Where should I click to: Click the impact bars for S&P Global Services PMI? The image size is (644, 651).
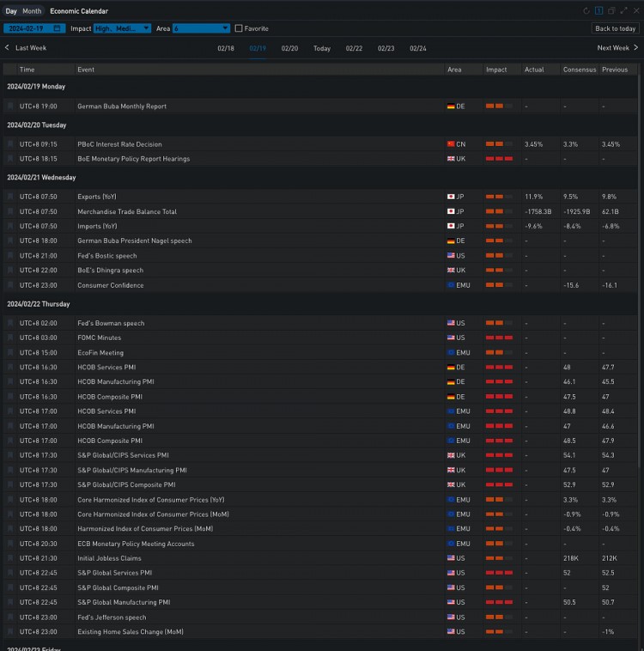coord(499,573)
